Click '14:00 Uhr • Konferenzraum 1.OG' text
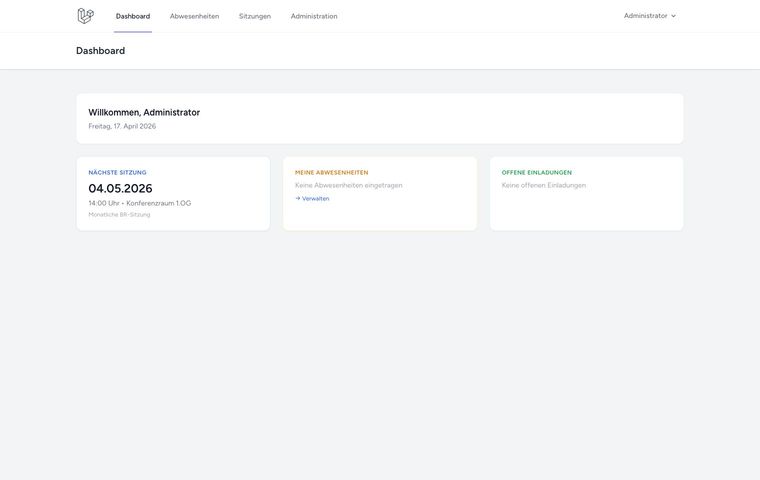 pos(140,203)
